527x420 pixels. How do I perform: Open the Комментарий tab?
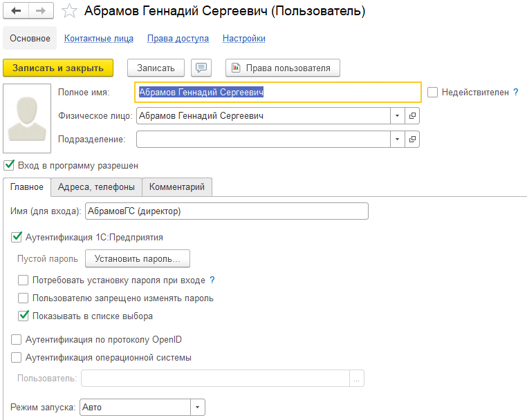[x=177, y=187]
